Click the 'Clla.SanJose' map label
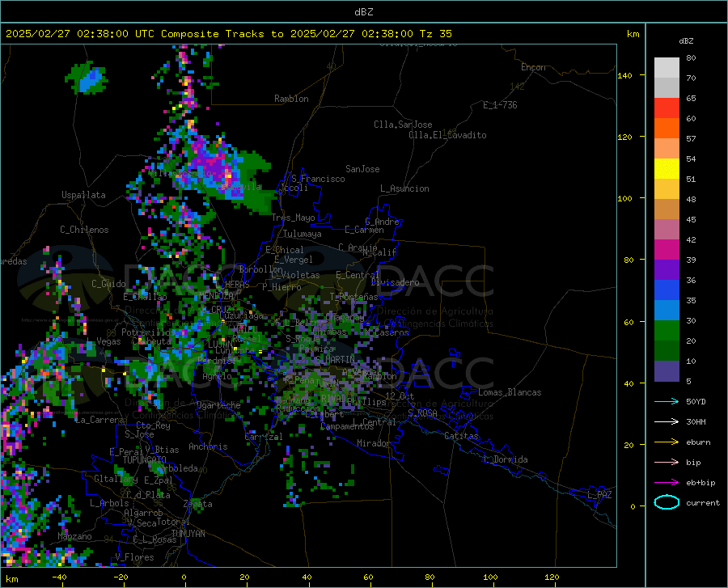This screenshot has width=728, height=588. [403, 125]
